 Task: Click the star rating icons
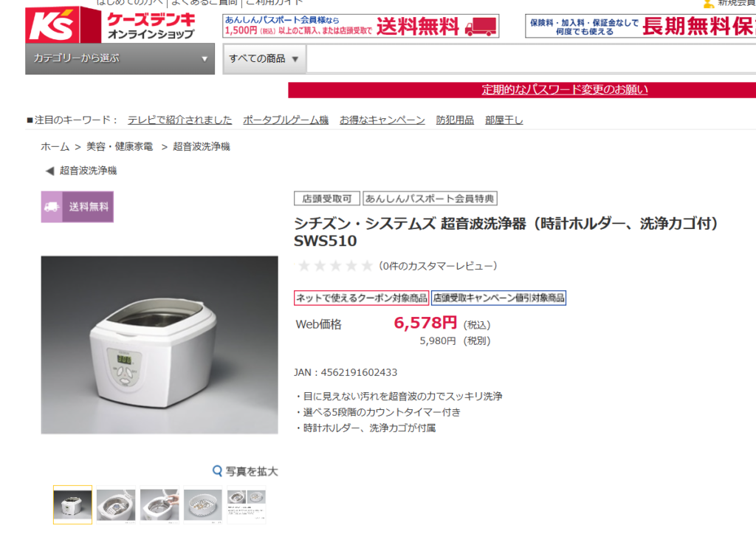336,266
